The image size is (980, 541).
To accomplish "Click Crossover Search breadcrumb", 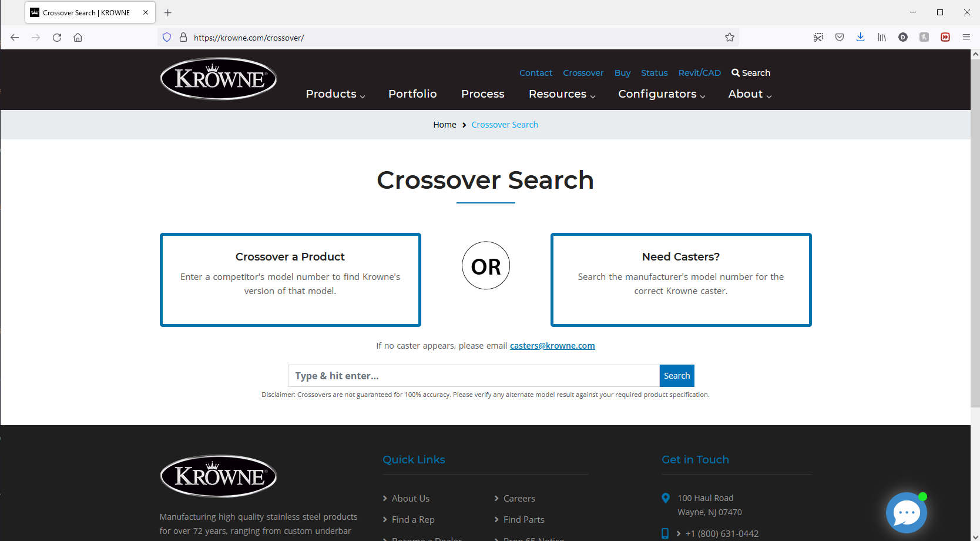I will (x=505, y=125).
